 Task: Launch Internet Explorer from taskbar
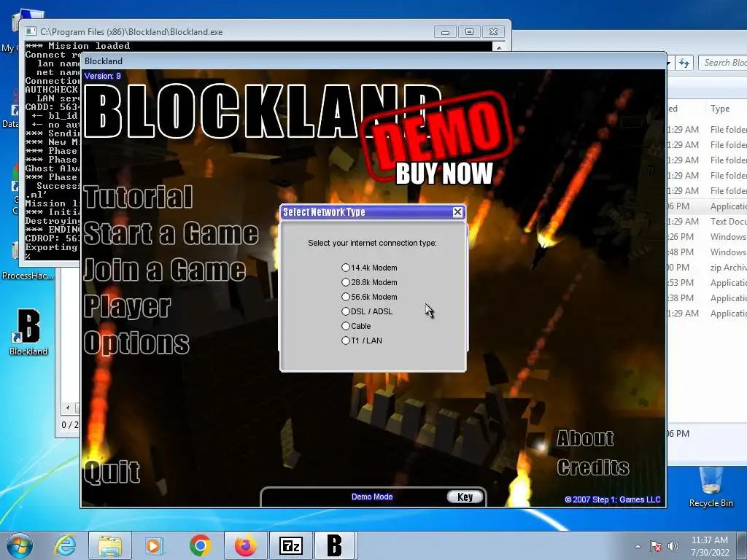point(65,545)
